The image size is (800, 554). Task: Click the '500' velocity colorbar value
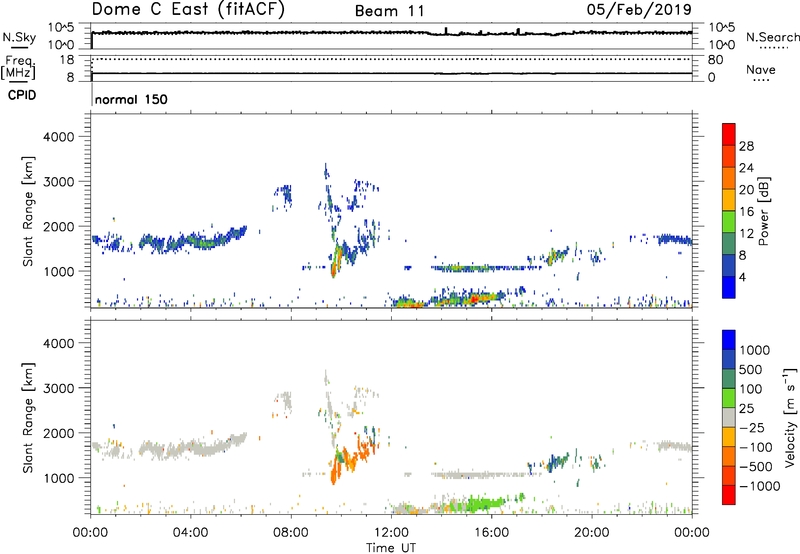coord(751,370)
